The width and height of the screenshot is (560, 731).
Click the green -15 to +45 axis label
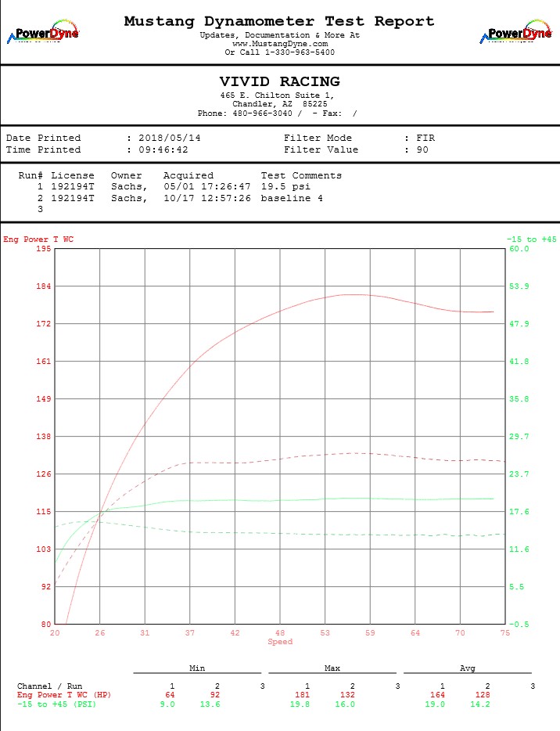coord(531,239)
